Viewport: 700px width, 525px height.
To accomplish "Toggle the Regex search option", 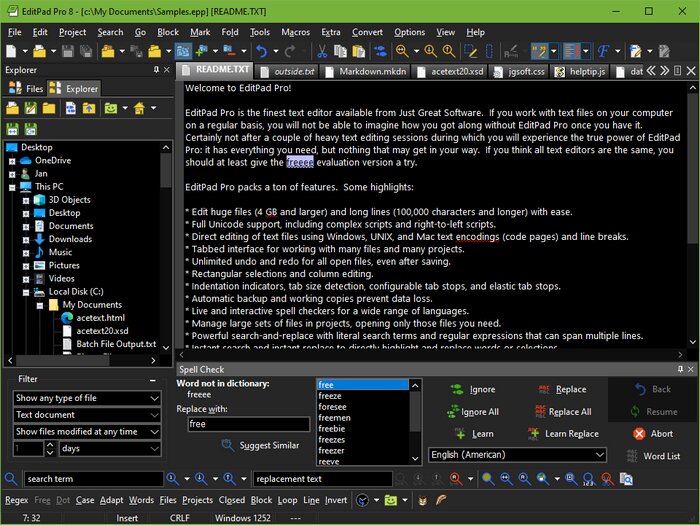I will 17,500.
